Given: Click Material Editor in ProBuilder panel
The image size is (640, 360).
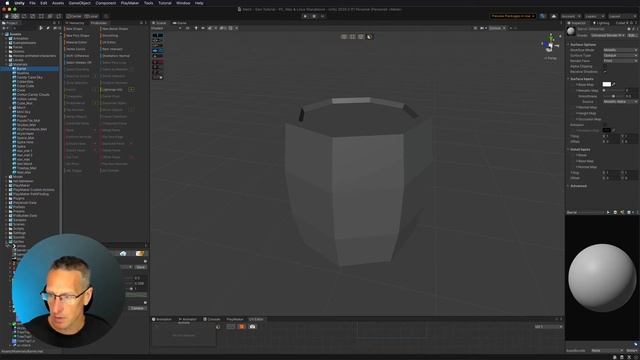Looking at the screenshot, I should pyautogui.click(x=76, y=42).
